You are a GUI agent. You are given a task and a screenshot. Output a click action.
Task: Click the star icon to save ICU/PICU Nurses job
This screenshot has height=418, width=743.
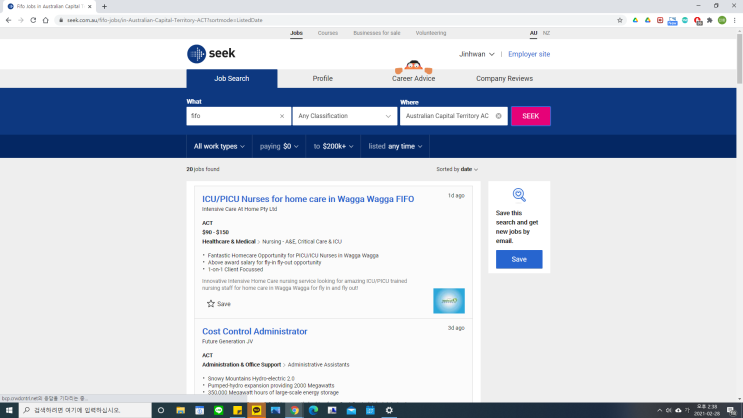(x=211, y=304)
